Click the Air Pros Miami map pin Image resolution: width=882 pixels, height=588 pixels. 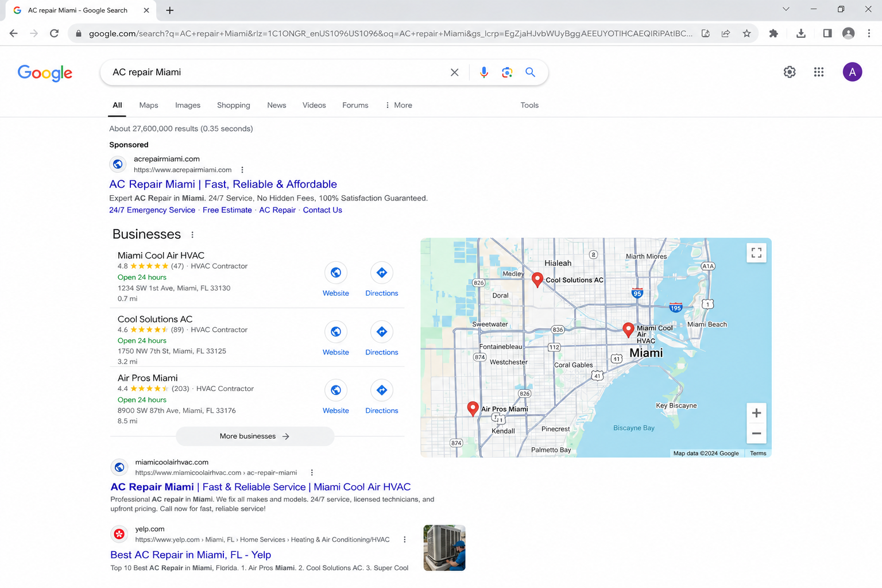(x=473, y=408)
